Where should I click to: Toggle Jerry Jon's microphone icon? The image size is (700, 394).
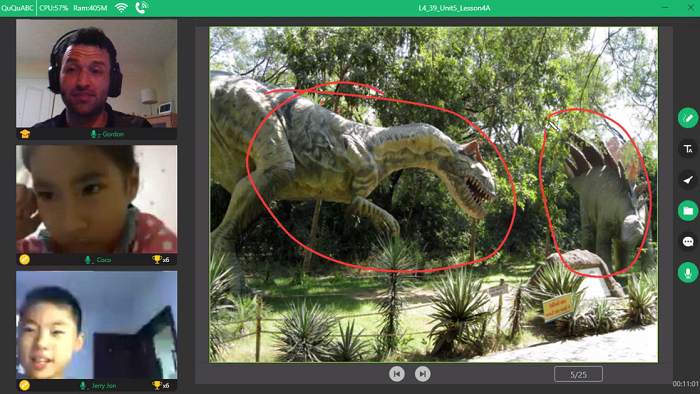pyautogui.click(x=83, y=385)
